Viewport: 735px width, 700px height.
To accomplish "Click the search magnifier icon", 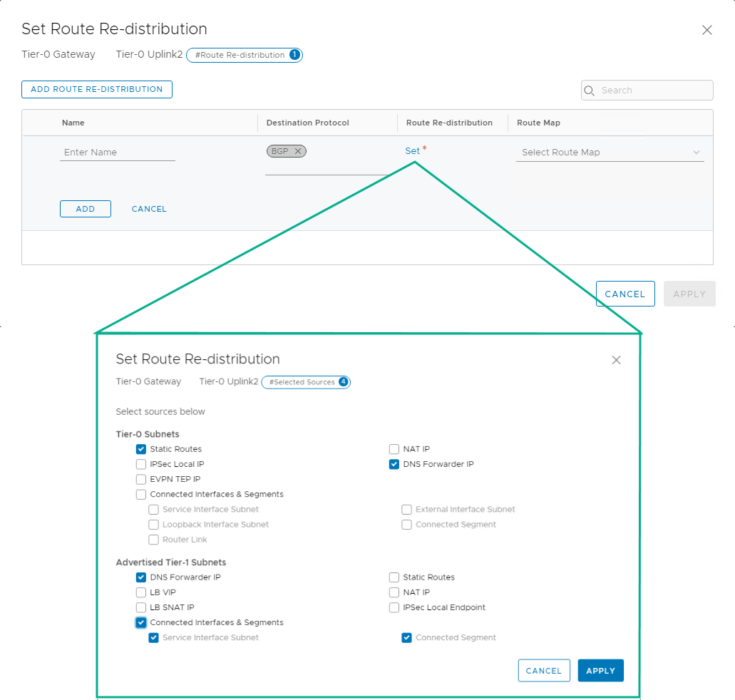I will (590, 91).
